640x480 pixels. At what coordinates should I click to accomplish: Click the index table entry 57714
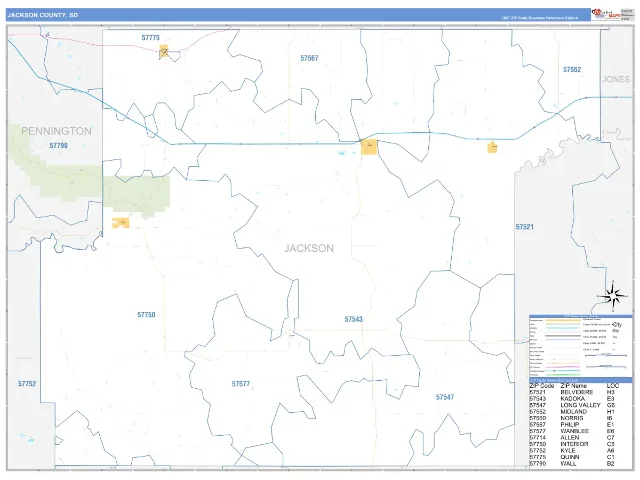click(x=538, y=438)
